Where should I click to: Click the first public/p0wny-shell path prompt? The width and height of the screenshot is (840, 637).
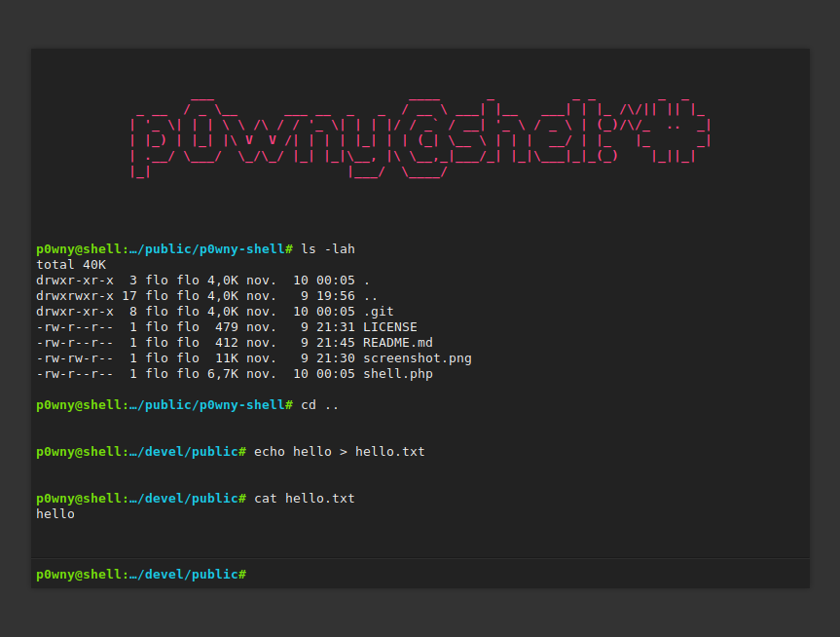164,249
